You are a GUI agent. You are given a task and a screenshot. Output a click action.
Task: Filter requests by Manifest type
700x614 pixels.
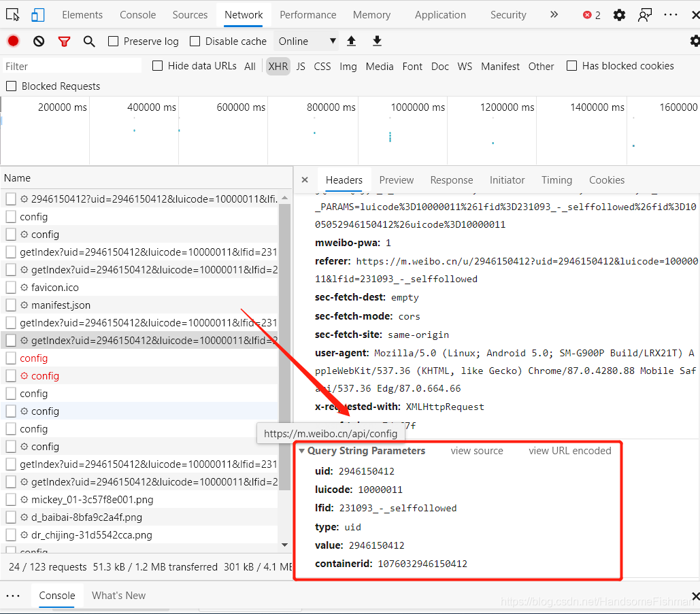[501, 67]
